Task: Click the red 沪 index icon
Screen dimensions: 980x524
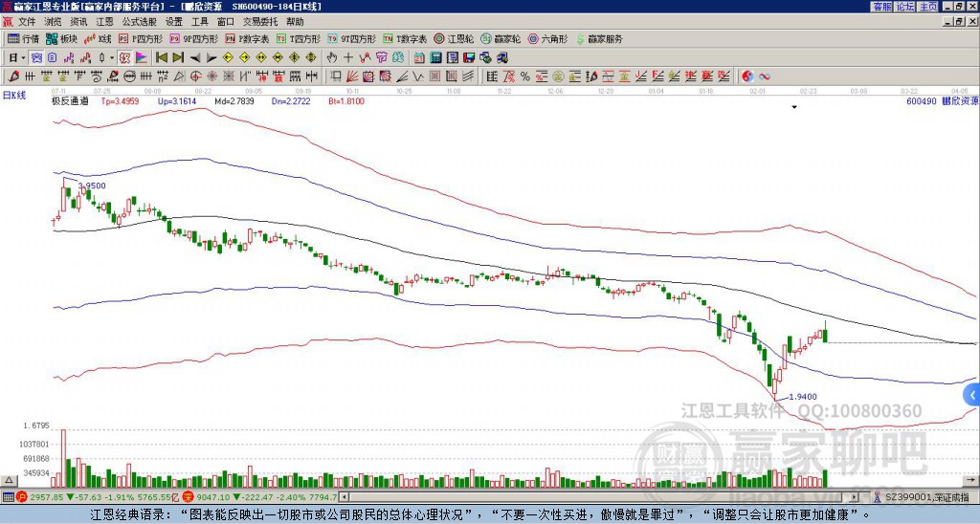Action: point(22,497)
